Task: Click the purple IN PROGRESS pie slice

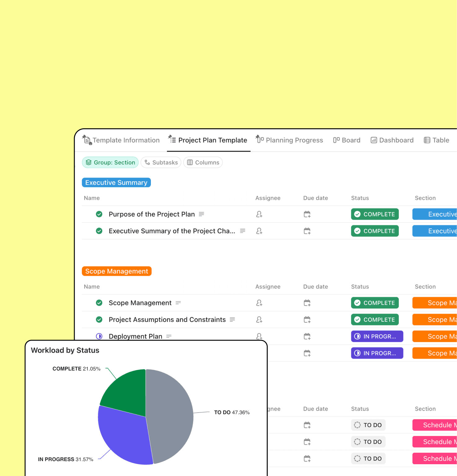Action: tap(124, 437)
